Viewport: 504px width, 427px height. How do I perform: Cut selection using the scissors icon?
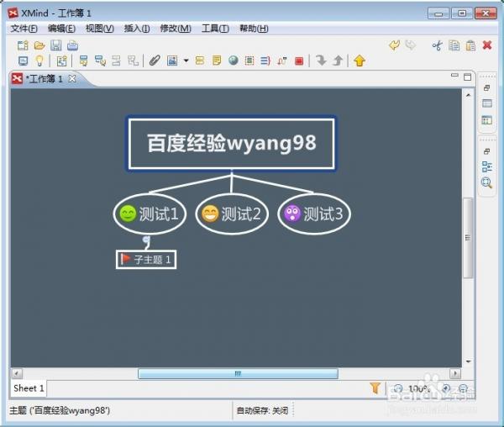tap(437, 45)
